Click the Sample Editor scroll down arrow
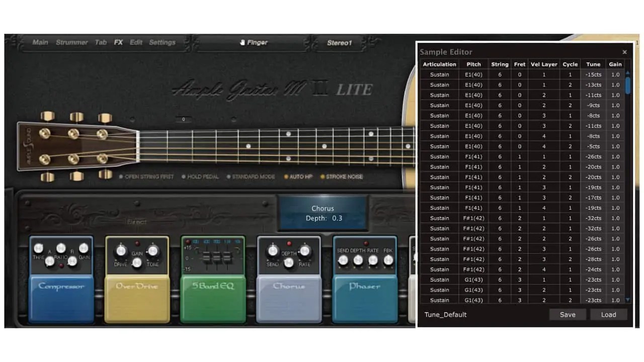 [627, 300]
